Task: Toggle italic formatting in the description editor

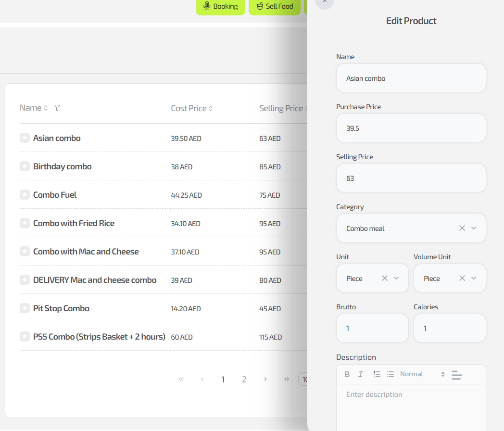Action: pyautogui.click(x=361, y=374)
